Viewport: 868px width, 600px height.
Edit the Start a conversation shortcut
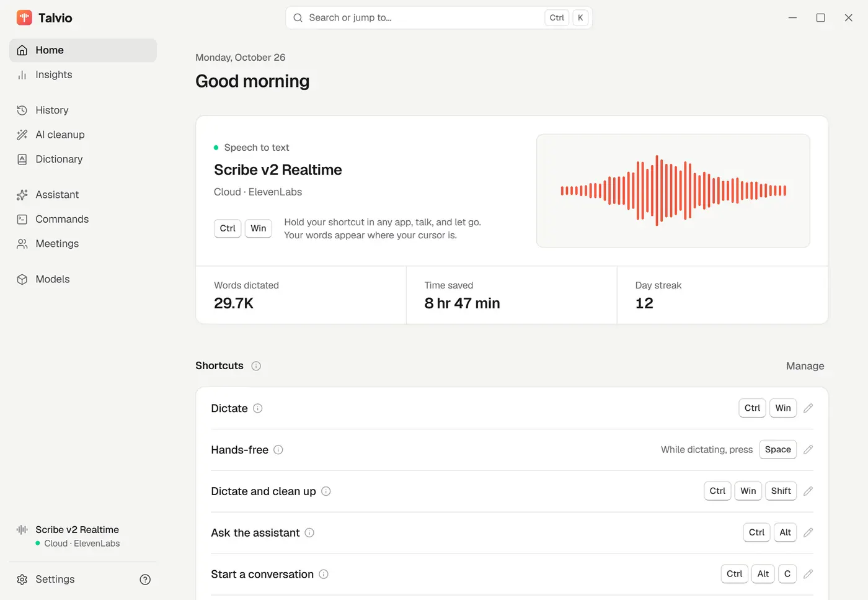(x=808, y=575)
